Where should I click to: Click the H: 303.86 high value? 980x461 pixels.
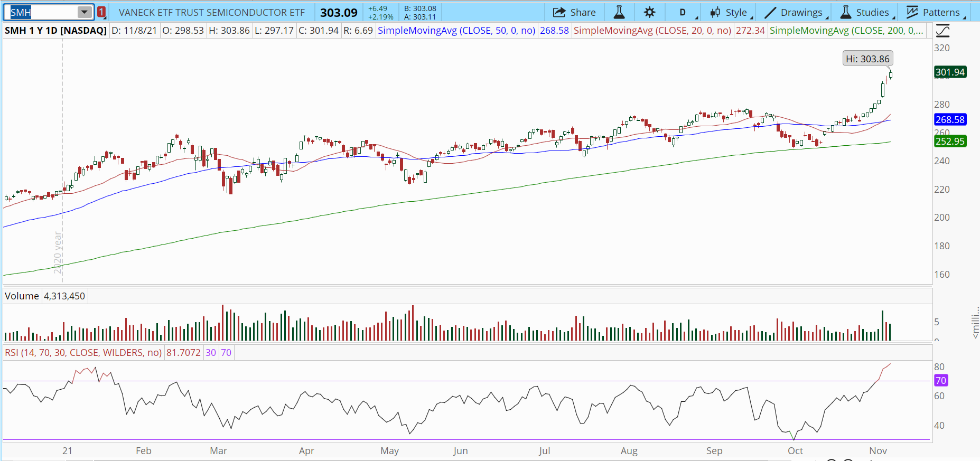(x=229, y=31)
